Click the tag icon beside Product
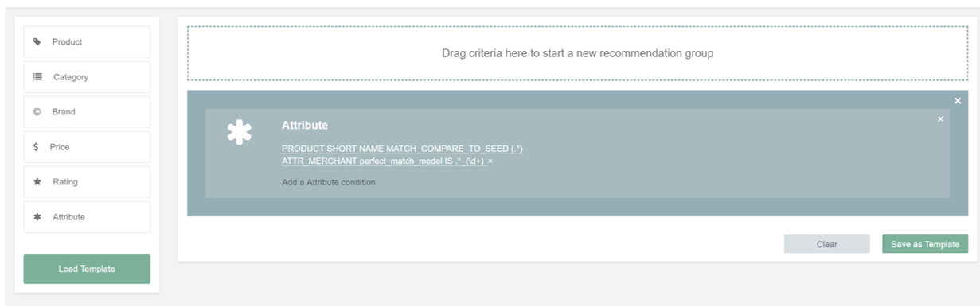 37,41
